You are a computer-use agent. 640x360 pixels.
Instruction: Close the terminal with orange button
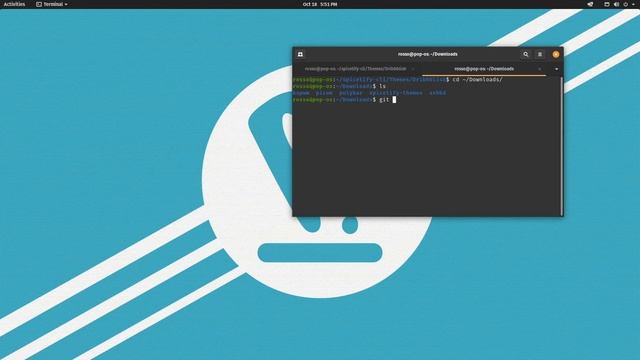pos(556,54)
